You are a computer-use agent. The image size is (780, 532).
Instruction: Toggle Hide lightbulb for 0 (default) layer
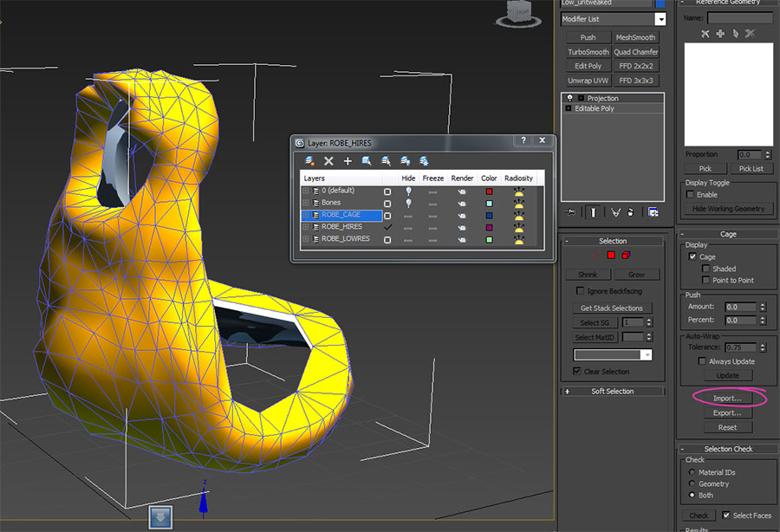pos(408,191)
